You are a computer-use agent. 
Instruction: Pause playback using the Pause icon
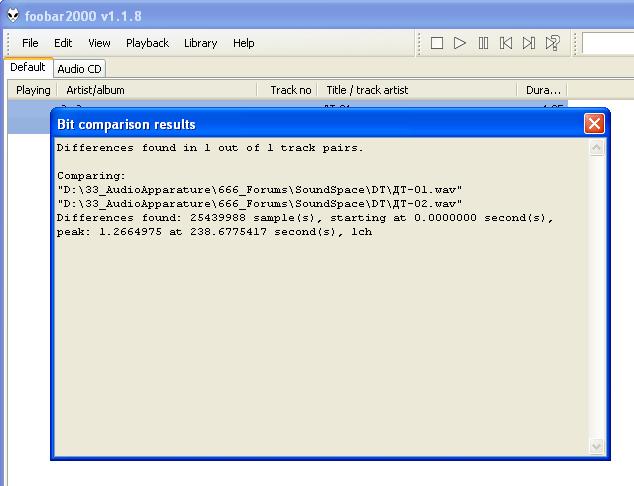[x=483, y=43]
